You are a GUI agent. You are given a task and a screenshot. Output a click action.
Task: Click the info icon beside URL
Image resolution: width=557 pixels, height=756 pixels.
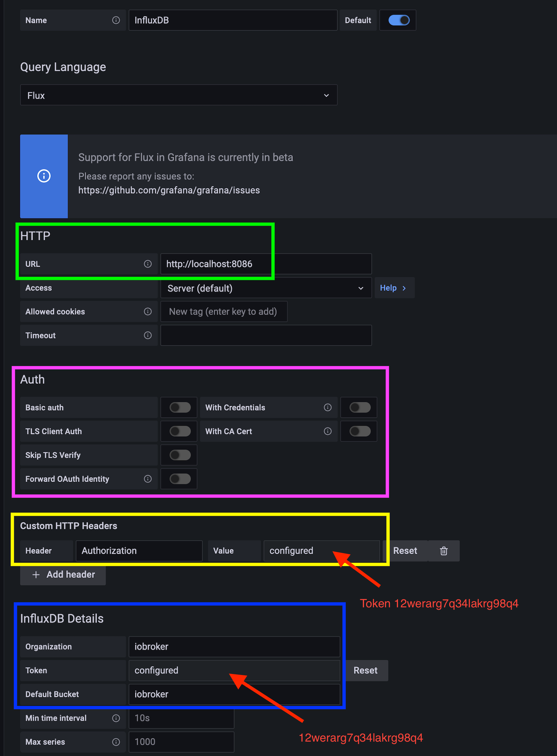tap(148, 264)
